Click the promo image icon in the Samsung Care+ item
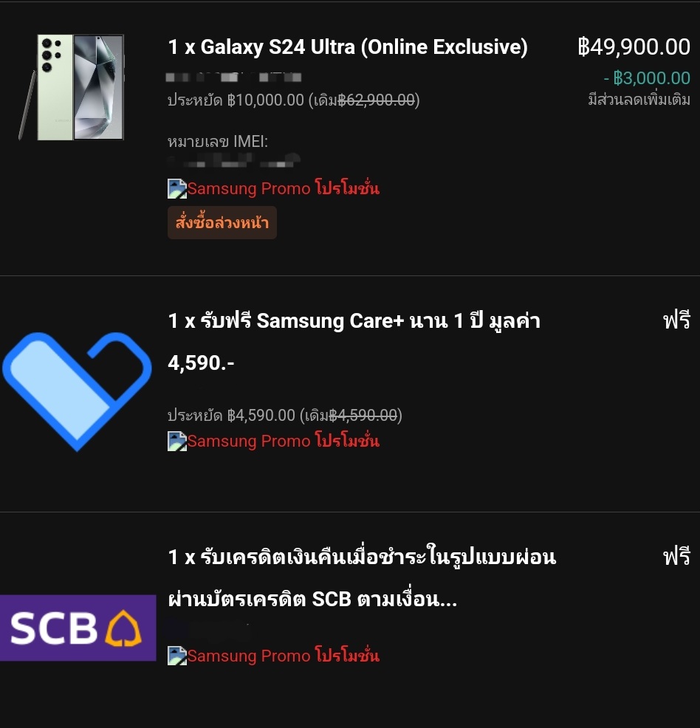700x728 pixels. (177, 442)
